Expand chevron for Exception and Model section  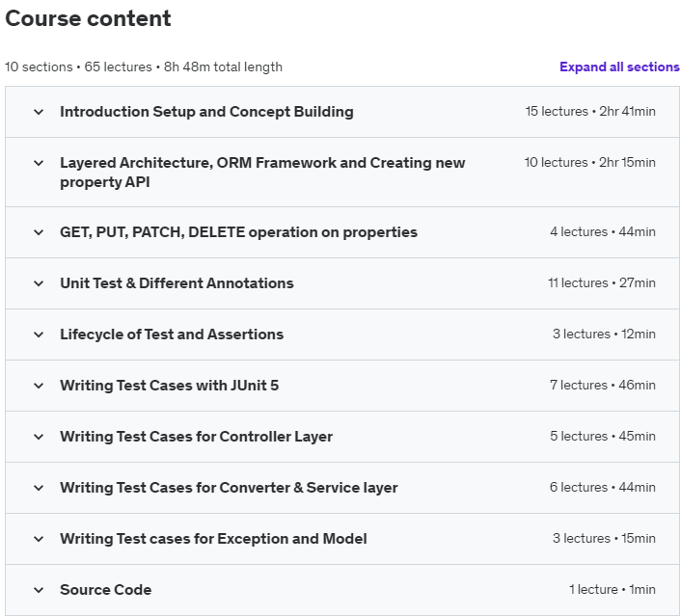coord(39,539)
